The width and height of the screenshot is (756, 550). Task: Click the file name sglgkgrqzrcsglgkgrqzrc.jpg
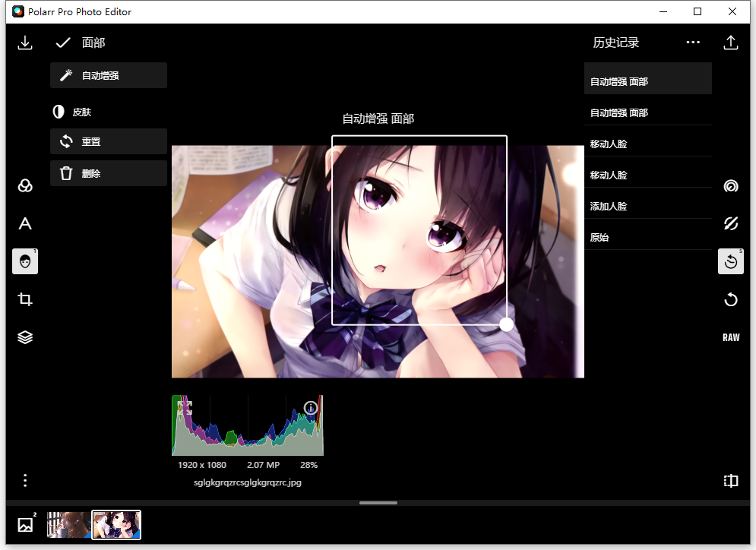tap(248, 482)
